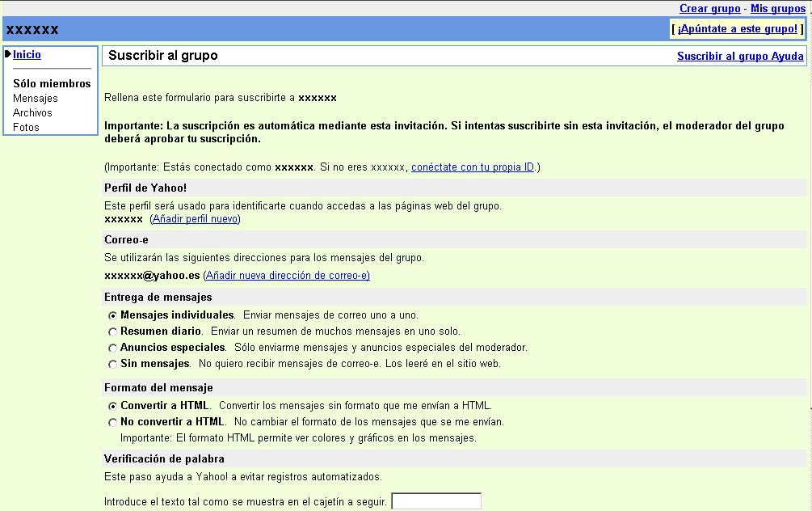This screenshot has width=812, height=511.
Task: Select Mensajes individuales delivery option
Action: click(x=112, y=315)
